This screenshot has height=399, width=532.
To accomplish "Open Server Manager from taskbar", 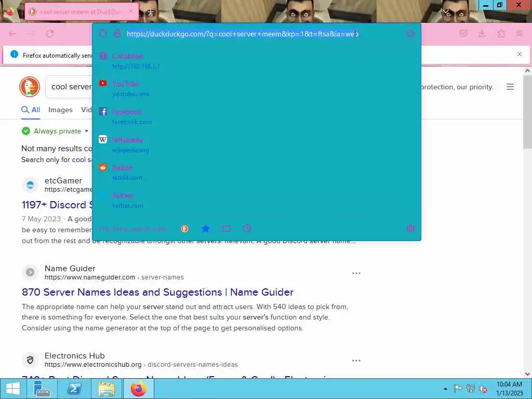I will [x=42, y=389].
